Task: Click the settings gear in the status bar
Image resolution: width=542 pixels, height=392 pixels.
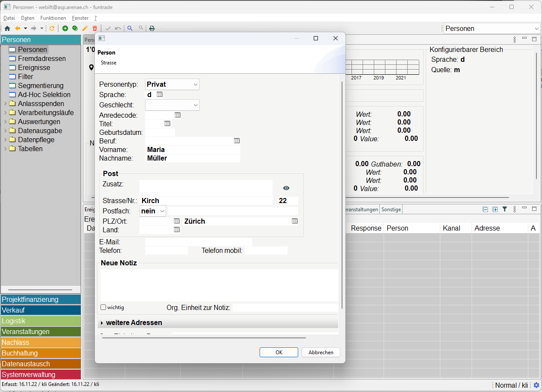Action: [x=536, y=385]
